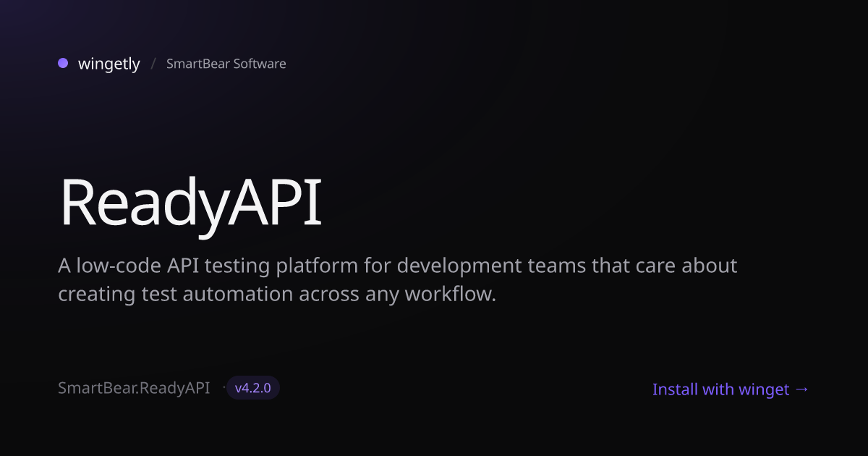Click the low-code API testing description text
The height and width of the screenshot is (456, 868).
398,280
